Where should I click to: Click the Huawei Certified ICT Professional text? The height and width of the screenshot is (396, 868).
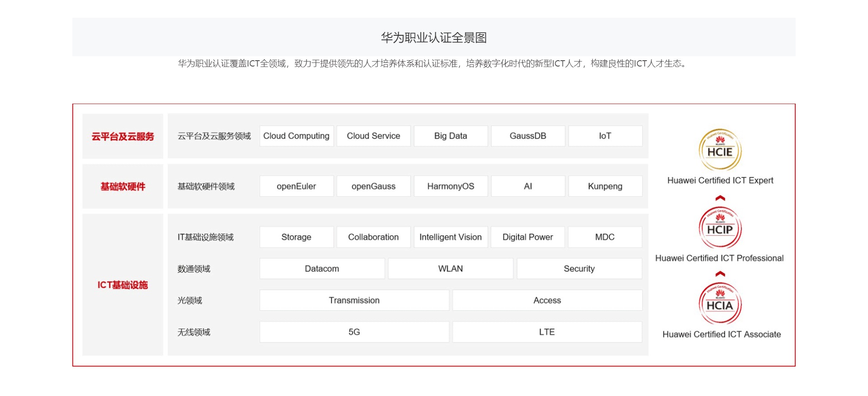720,258
